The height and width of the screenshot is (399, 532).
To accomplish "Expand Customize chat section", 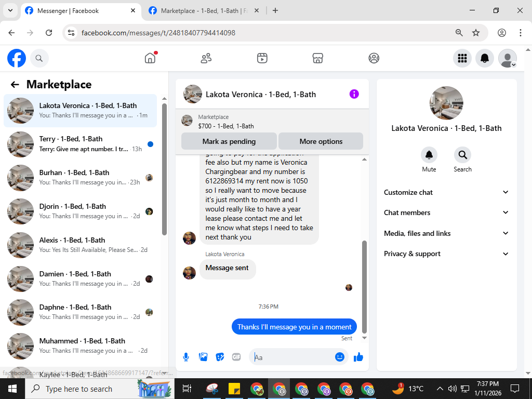I will click(446, 192).
